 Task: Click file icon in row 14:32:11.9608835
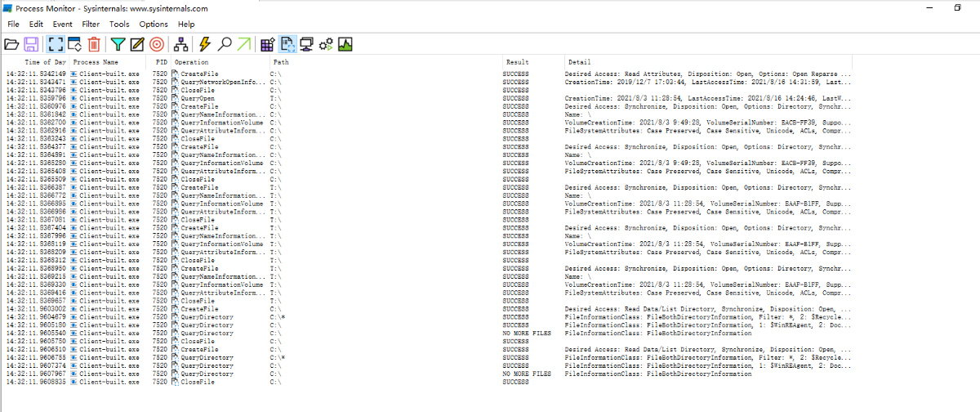(x=175, y=382)
